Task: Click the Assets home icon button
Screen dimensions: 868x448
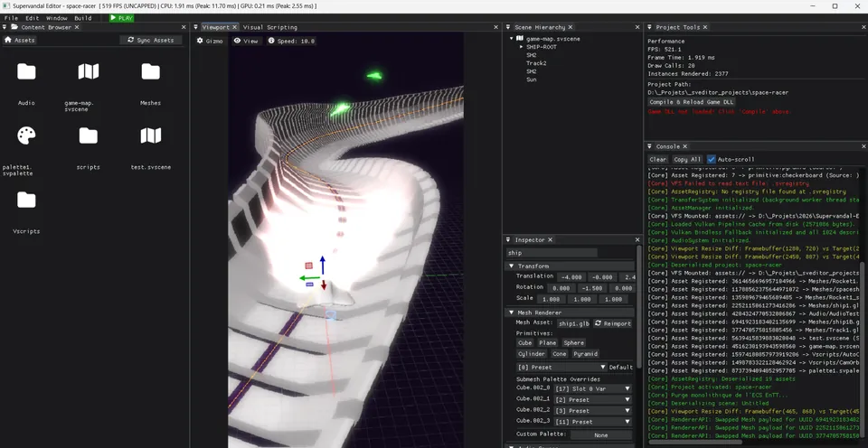Action: pyautogui.click(x=20, y=40)
